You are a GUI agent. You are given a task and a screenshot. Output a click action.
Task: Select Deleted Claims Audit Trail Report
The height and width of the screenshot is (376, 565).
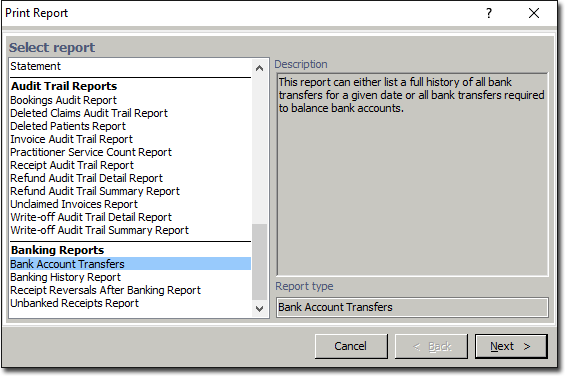pyautogui.click(x=130, y=113)
